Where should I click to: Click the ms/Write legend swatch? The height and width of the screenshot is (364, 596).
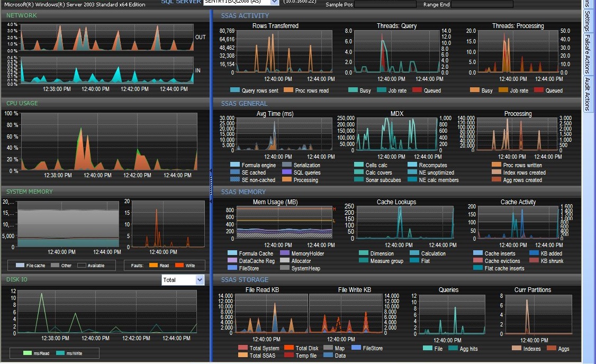pyautogui.click(x=60, y=353)
